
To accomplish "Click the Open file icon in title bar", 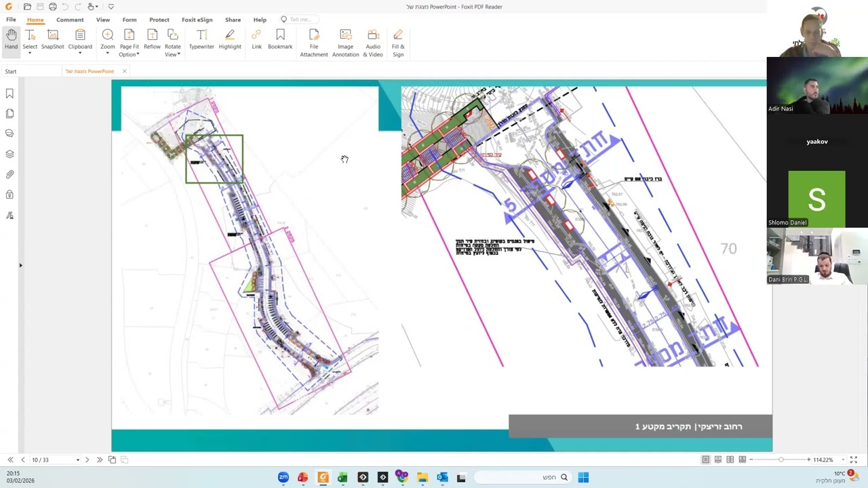I will click(x=27, y=7).
